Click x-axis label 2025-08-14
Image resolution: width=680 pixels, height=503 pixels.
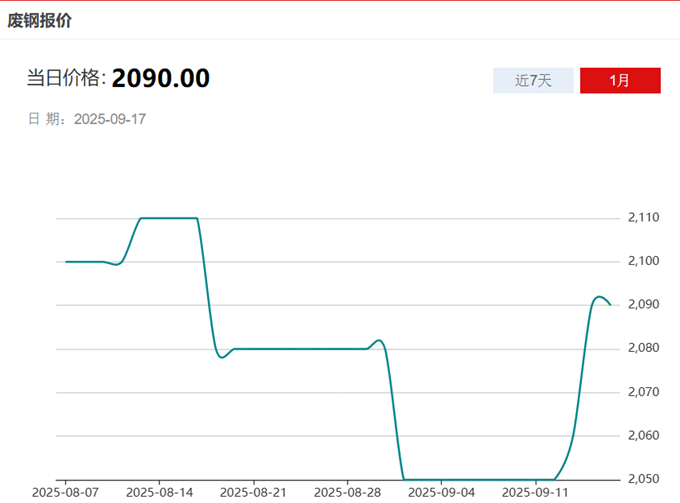coord(160,493)
